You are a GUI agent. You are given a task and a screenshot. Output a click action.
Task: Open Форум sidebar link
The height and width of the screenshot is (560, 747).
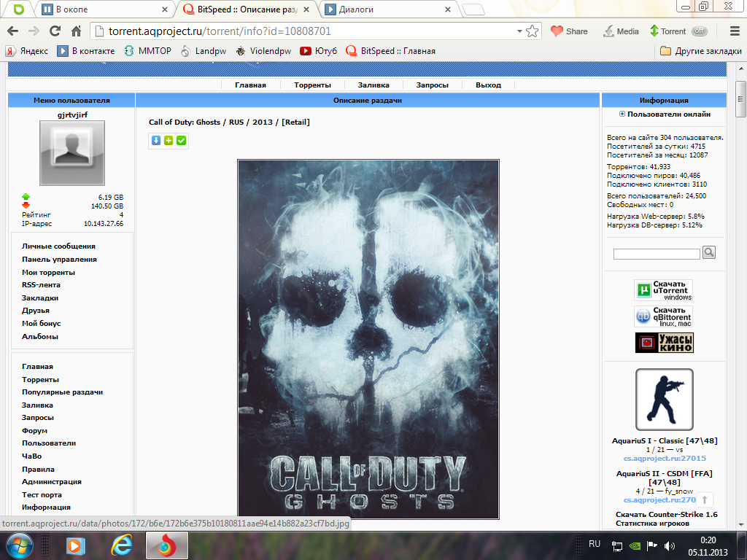pyautogui.click(x=34, y=430)
